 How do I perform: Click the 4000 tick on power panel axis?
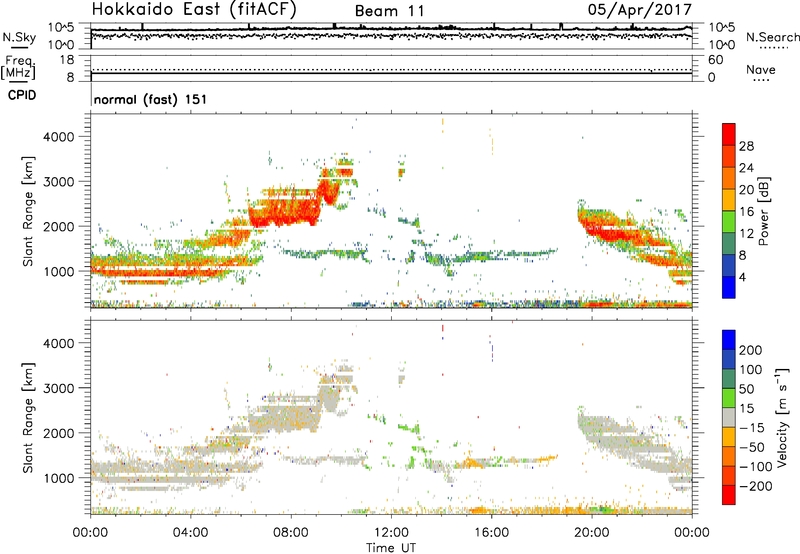pos(59,137)
